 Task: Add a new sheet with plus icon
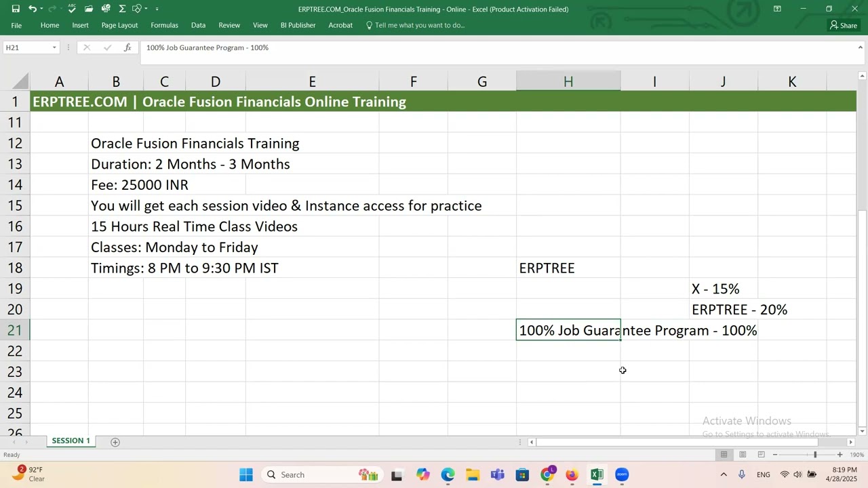click(x=115, y=442)
